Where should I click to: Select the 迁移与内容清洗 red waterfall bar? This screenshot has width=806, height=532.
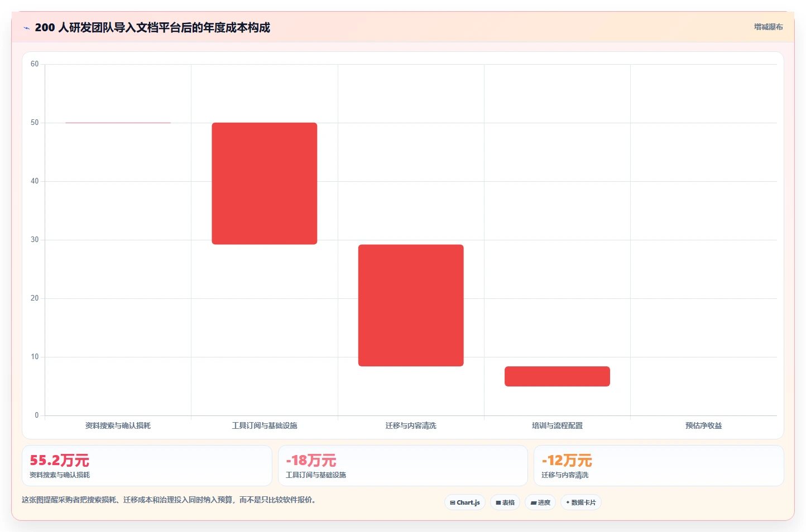(411, 306)
